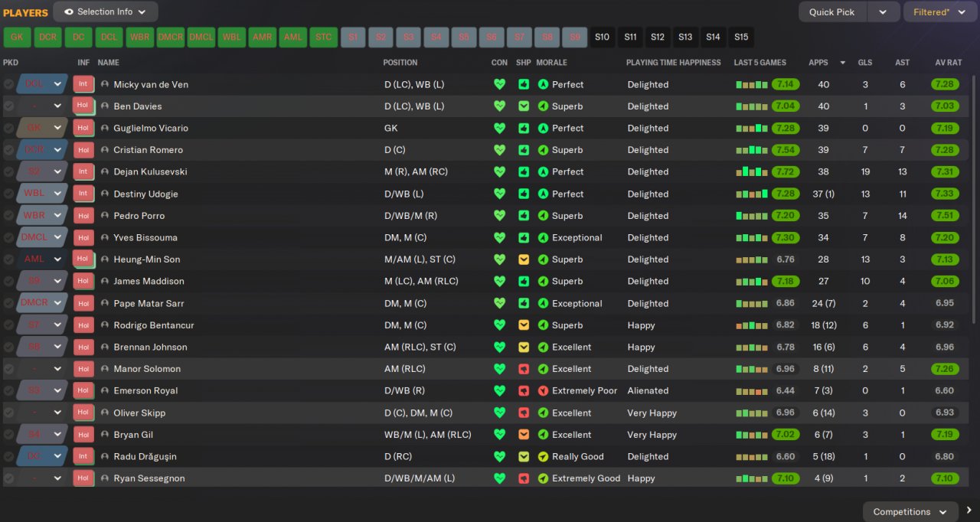Click Pedro Porro's profile icon
Image resolution: width=980 pixels, height=522 pixels.
tap(105, 216)
